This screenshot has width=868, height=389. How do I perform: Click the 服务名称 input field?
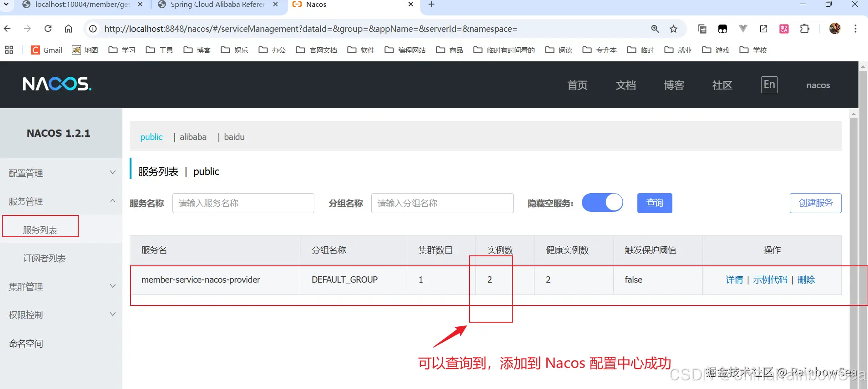(243, 203)
